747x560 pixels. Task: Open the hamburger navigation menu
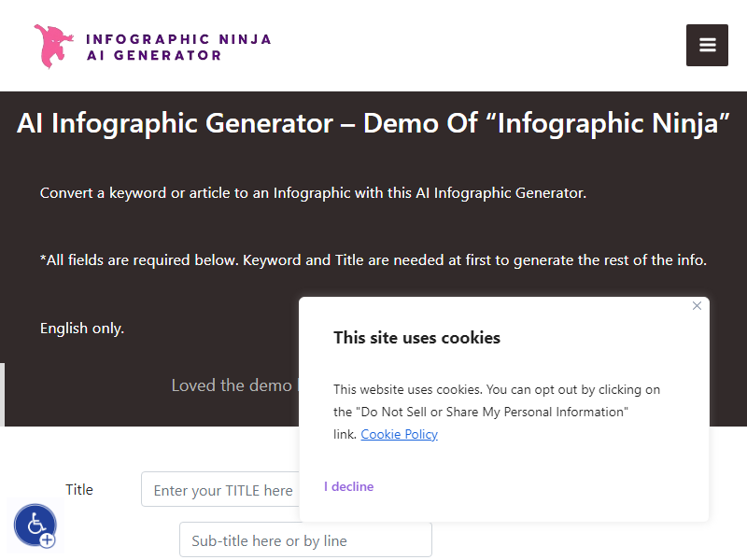pyautogui.click(x=707, y=45)
